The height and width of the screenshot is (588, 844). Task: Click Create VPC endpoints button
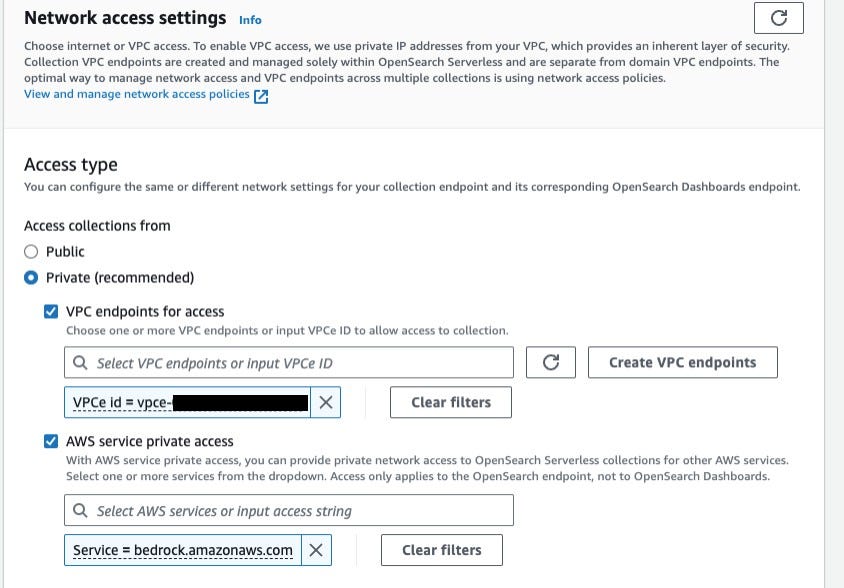(682, 362)
